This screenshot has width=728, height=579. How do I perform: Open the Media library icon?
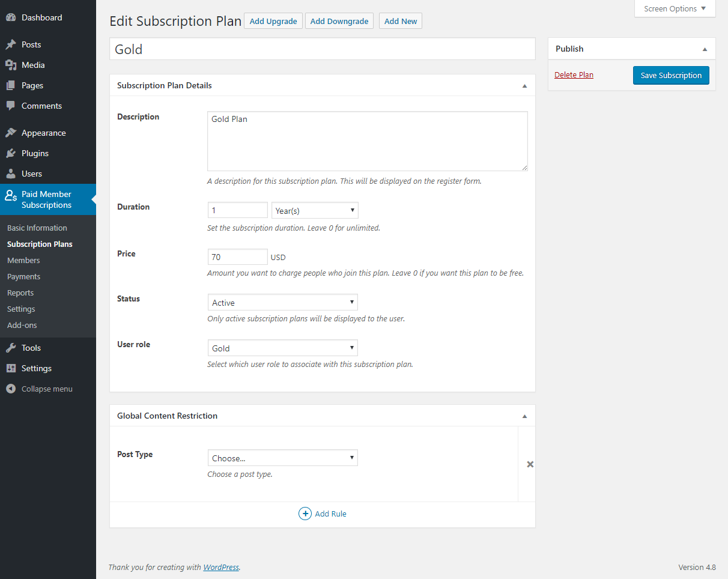13,64
